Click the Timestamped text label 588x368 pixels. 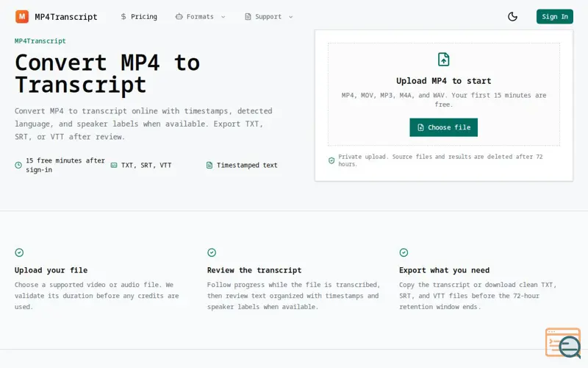tap(247, 165)
